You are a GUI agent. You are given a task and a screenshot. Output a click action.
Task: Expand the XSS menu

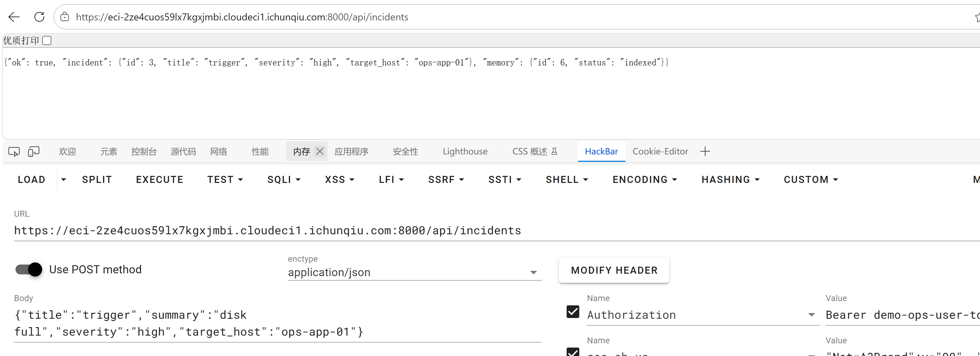tap(339, 179)
